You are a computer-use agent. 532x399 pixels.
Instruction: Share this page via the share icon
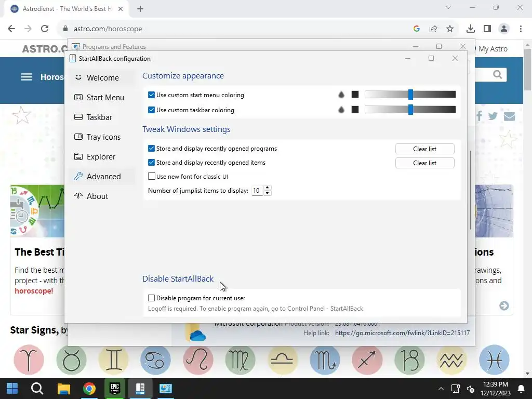(433, 29)
